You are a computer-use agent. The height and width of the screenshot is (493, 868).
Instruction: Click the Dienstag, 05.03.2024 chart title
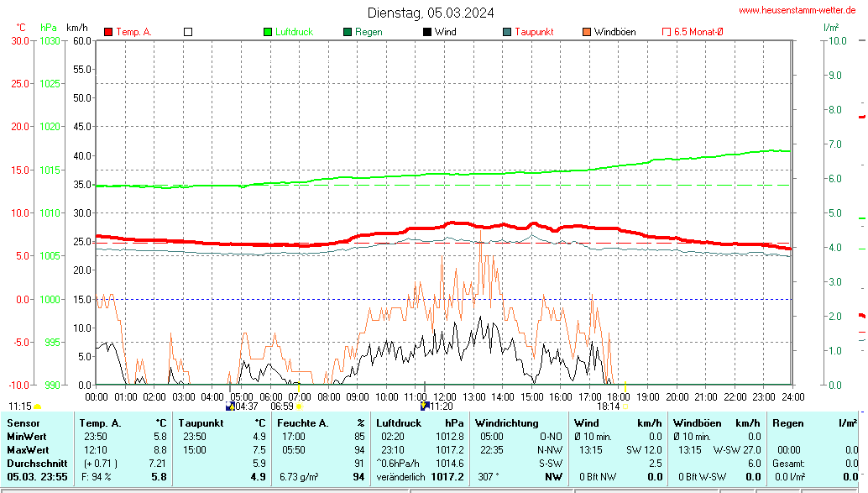click(x=431, y=13)
